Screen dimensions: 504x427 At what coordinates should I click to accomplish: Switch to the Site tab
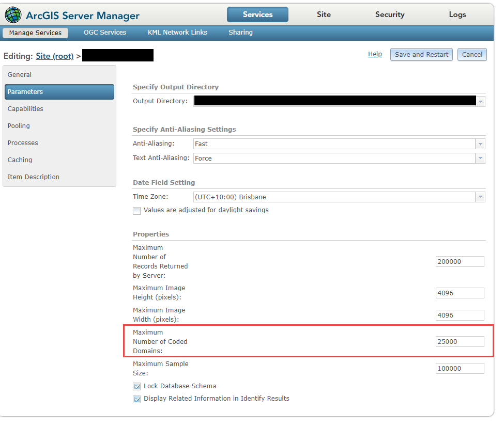pos(324,14)
